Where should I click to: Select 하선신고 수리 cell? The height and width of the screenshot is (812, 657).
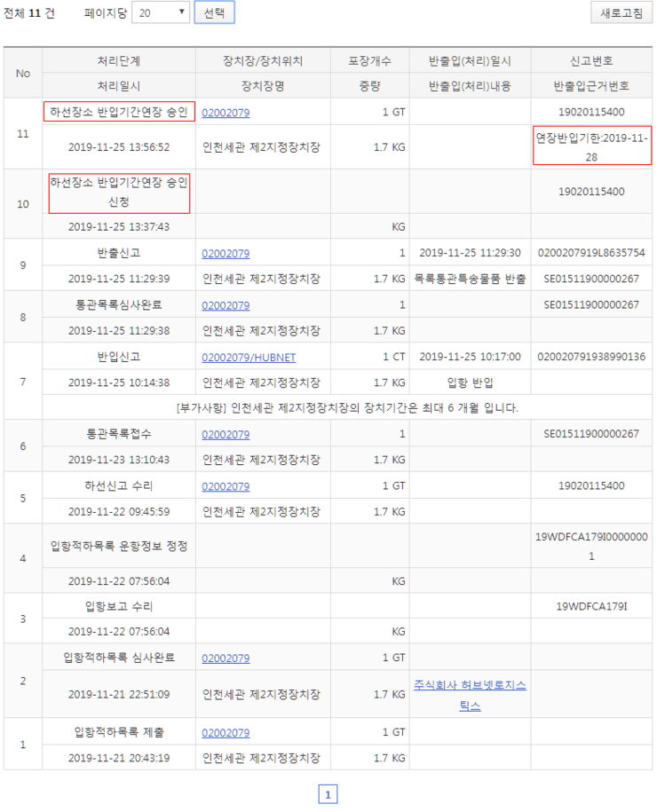[119, 485]
